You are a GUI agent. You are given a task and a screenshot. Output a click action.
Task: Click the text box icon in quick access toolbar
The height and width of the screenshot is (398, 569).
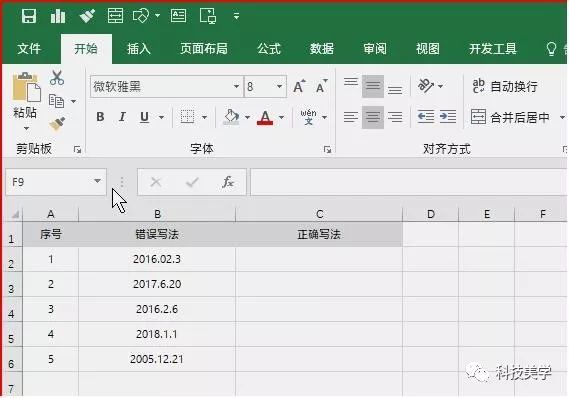tap(179, 16)
